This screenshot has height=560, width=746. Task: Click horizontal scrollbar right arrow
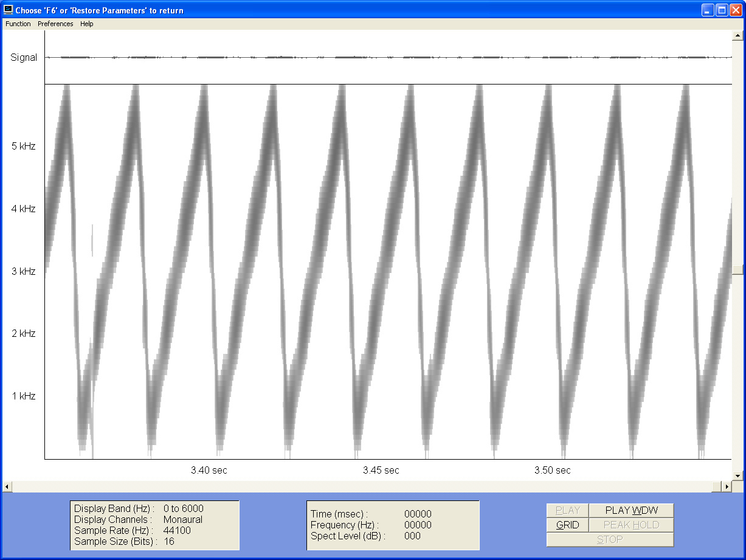[727, 486]
